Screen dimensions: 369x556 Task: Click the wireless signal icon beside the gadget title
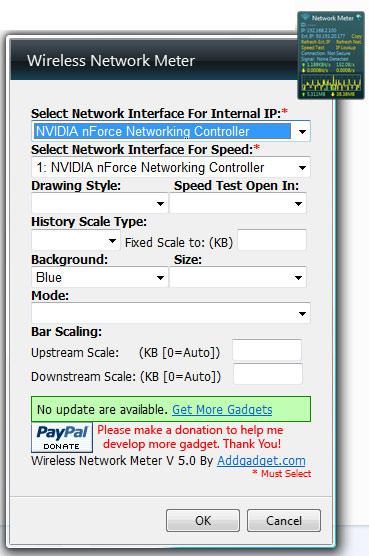[x=306, y=17]
